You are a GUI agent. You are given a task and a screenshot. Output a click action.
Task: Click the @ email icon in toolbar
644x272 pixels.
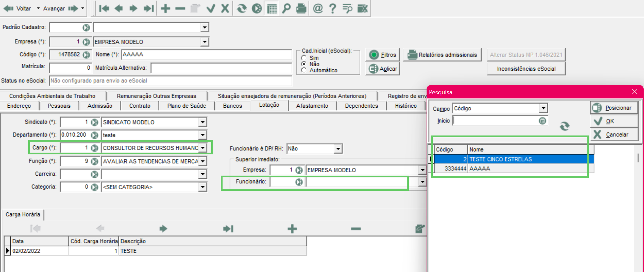coord(318,8)
